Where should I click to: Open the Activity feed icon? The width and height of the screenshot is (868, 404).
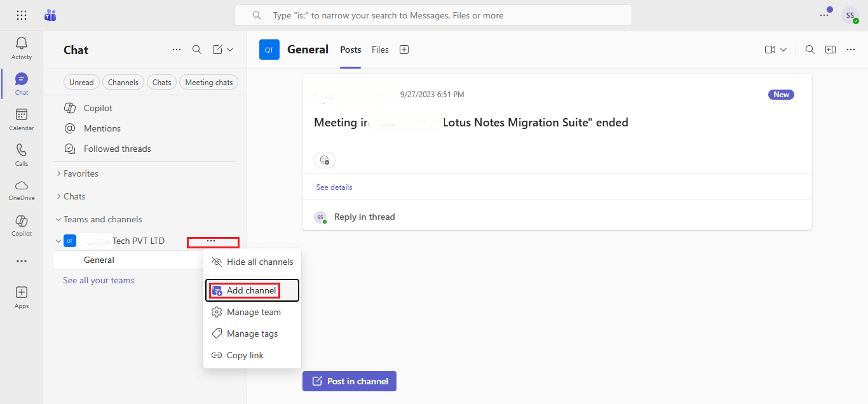[22, 48]
